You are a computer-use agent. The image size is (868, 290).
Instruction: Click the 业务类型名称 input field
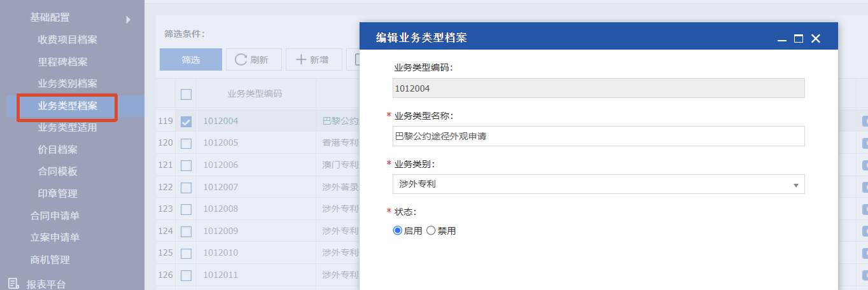coord(599,136)
